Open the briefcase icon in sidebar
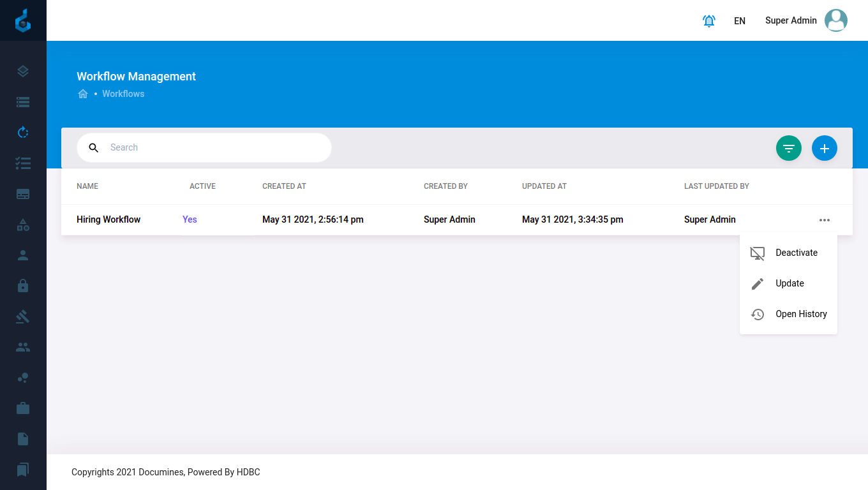 point(23,408)
